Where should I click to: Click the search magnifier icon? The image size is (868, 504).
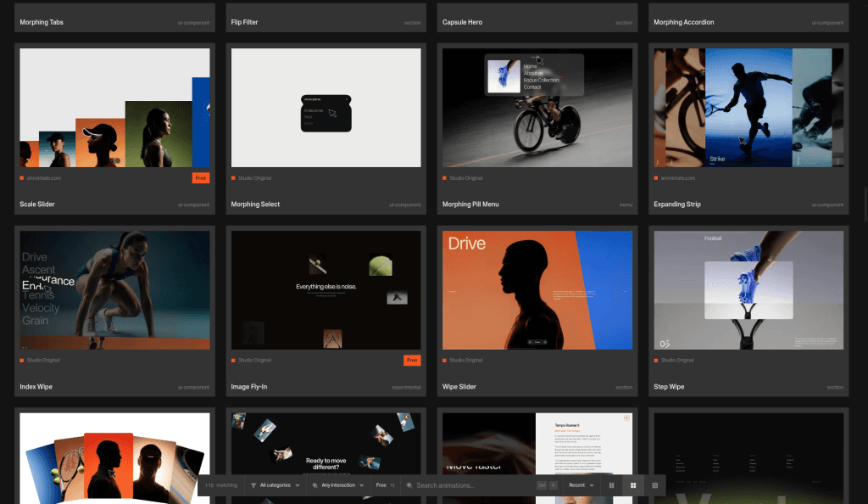(x=409, y=485)
